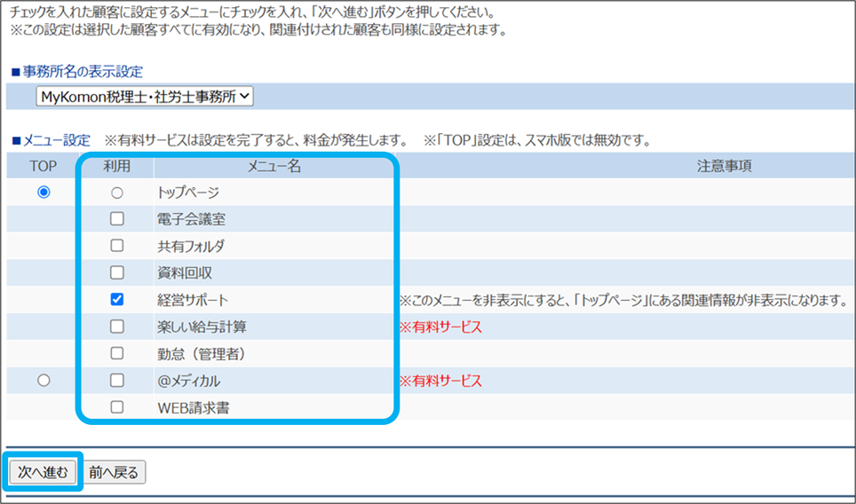Check the 共有フォルダ usage box
The height and width of the screenshot is (504, 856).
click(116, 246)
